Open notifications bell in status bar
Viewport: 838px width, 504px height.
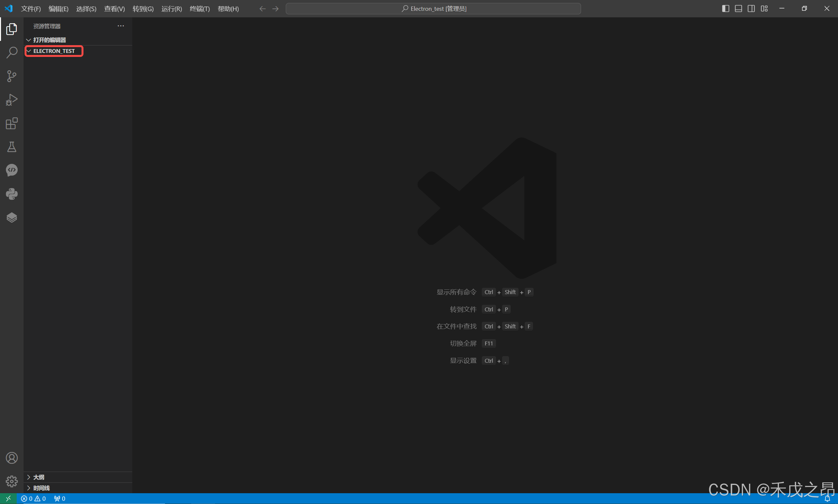(x=827, y=499)
